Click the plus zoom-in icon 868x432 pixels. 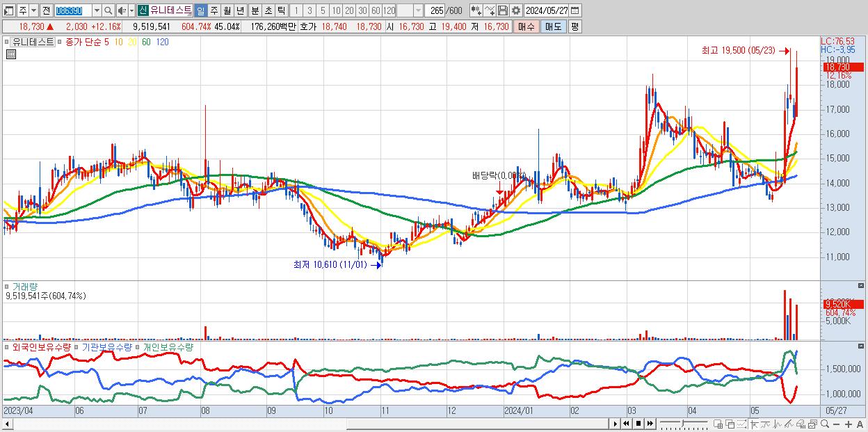click(x=849, y=424)
